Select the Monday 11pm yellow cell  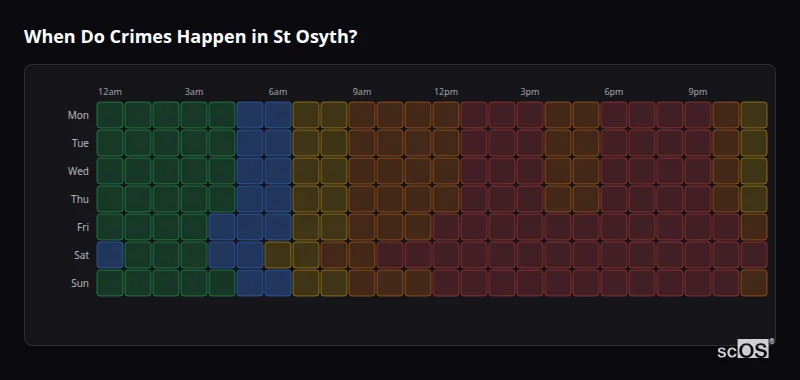[x=754, y=115]
